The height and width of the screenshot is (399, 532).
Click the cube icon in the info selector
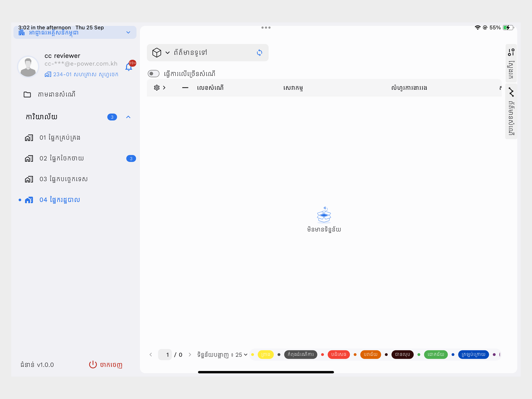[x=157, y=52]
